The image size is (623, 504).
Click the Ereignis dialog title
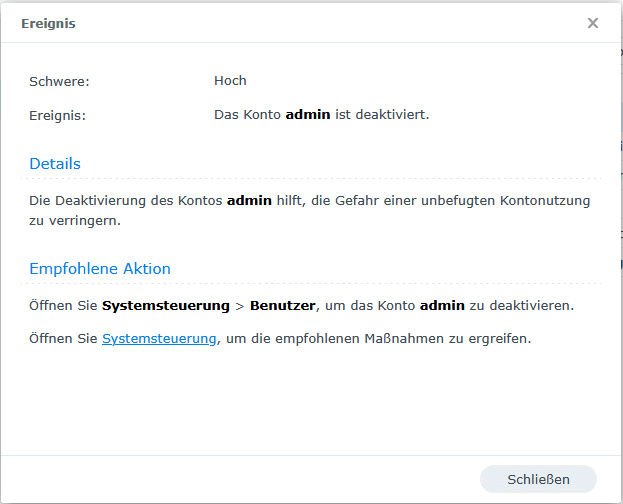48,23
